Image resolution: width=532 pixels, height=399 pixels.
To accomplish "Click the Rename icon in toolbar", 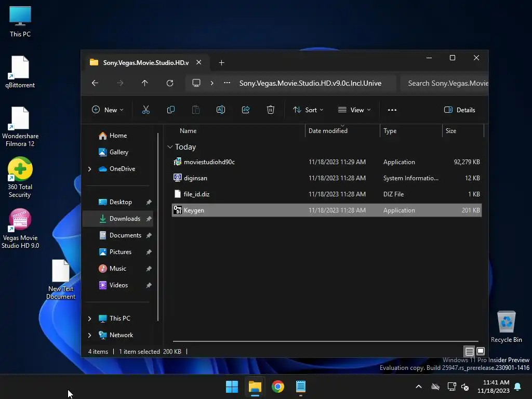I will click(220, 110).
